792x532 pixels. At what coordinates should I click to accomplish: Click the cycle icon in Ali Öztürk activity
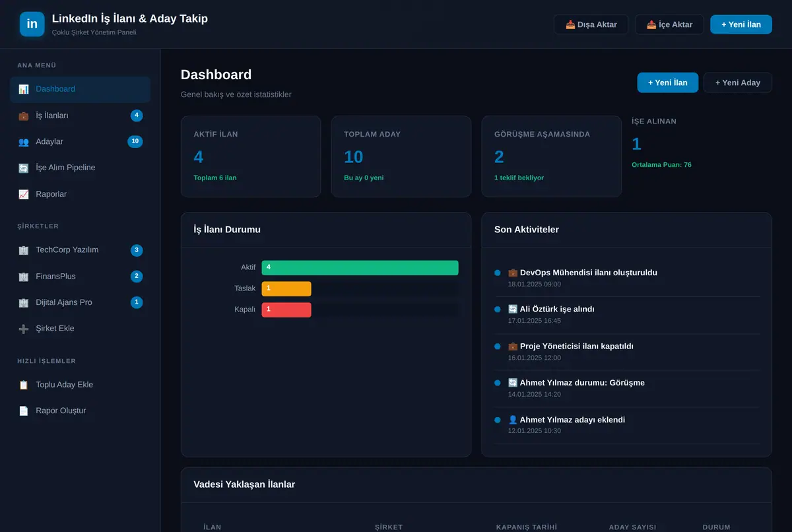click(x=513, y=309)
